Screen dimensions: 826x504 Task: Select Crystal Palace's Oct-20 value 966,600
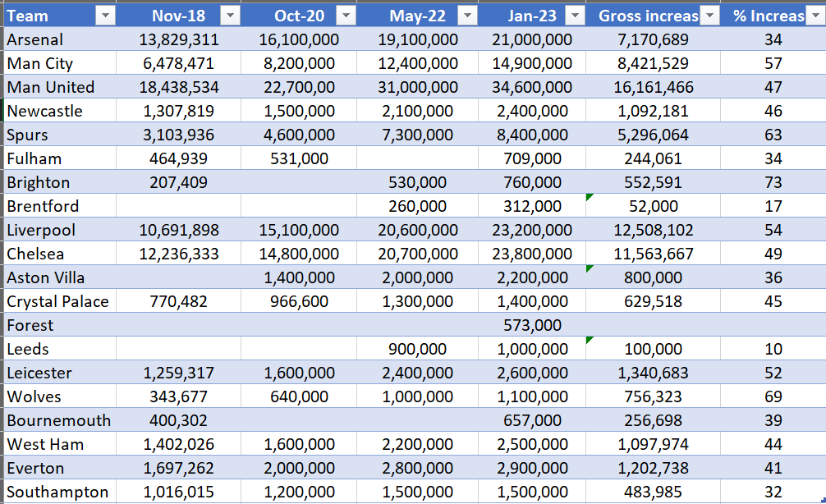[299, 300]
